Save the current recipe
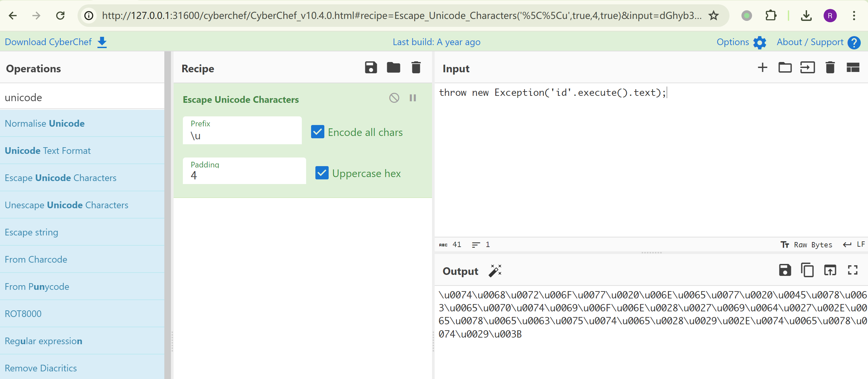The height and width of the screenshot is (379, 868). (x=371, y=68)
